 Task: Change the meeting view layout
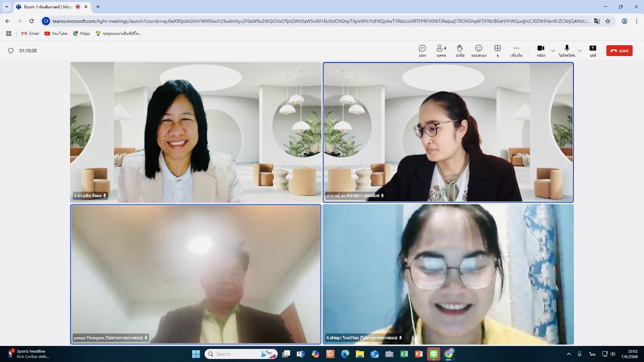(x=498, y=51)
